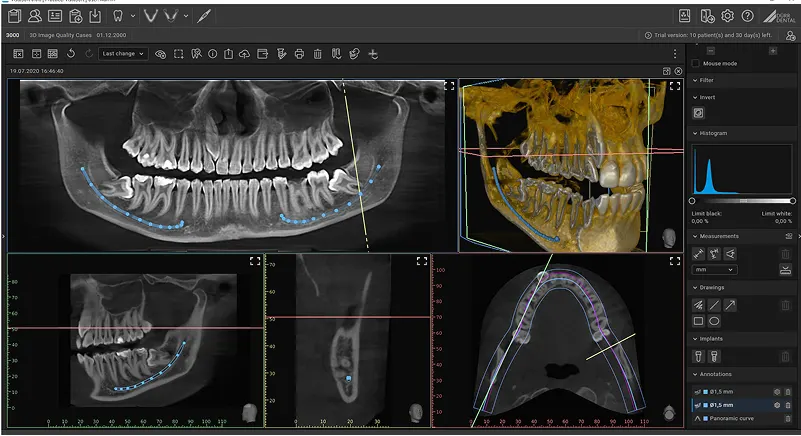This screenshot has height=436, width=801.
Task: Click the add new case clipboard icon
Action: pos(75,16)
